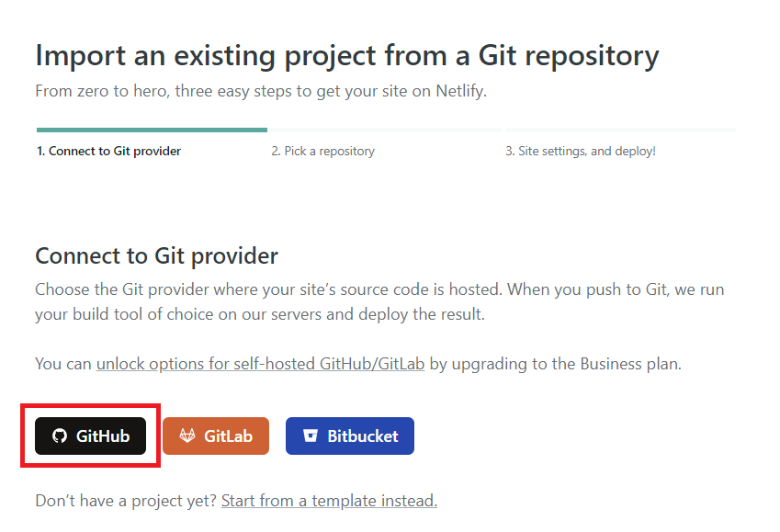This screenshot has height=532, width=780.
Task: Click the Import an existing project heading
Action: 347,56
